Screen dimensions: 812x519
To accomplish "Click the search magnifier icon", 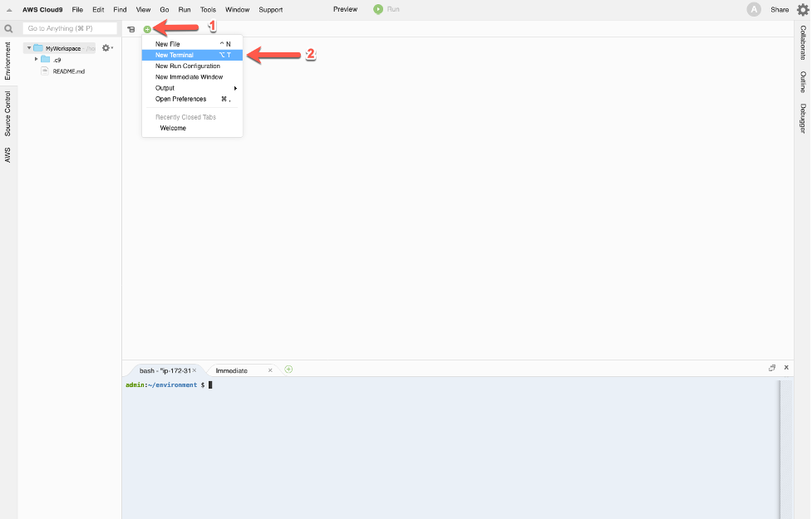I will pos(9,28).
